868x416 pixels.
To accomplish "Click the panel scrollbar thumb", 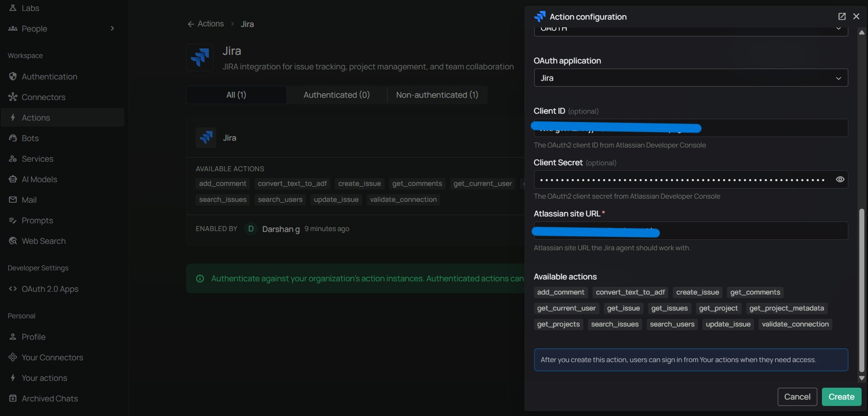I will click(x=861, y=290).
